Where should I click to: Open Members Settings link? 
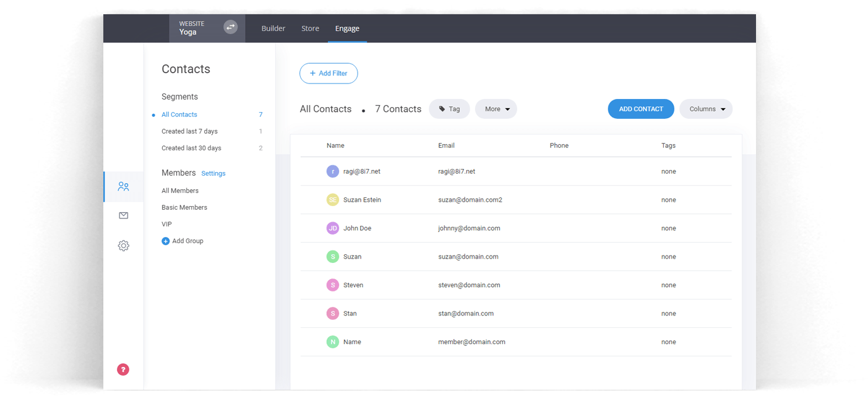point(213,173)
